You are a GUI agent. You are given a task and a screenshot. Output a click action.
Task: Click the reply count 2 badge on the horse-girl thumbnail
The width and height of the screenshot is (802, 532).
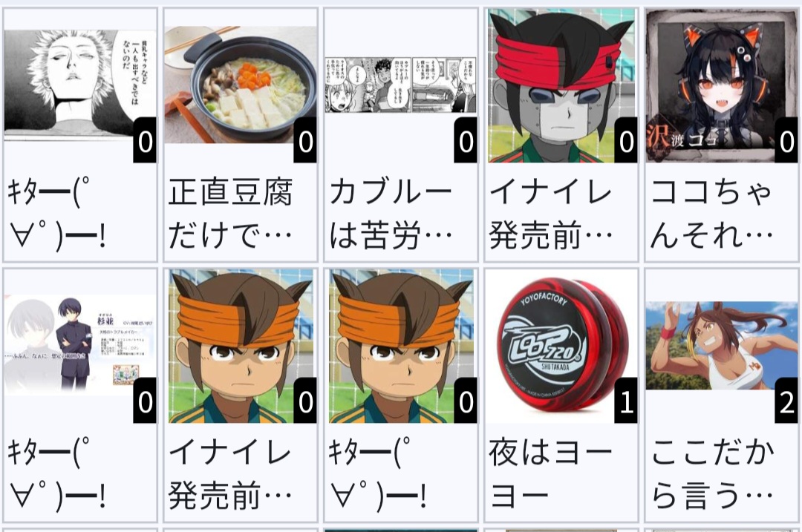pos(786,401)
